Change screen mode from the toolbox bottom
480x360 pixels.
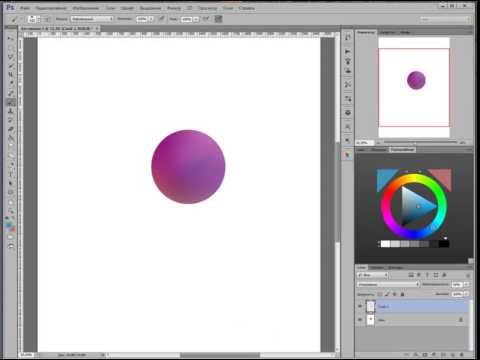point(11,246)
